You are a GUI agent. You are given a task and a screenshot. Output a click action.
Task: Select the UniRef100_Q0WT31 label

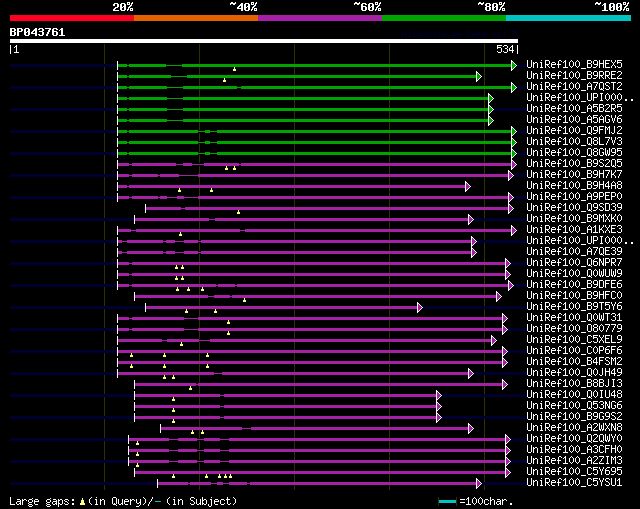pyautogui.click(x=574, y=318)
